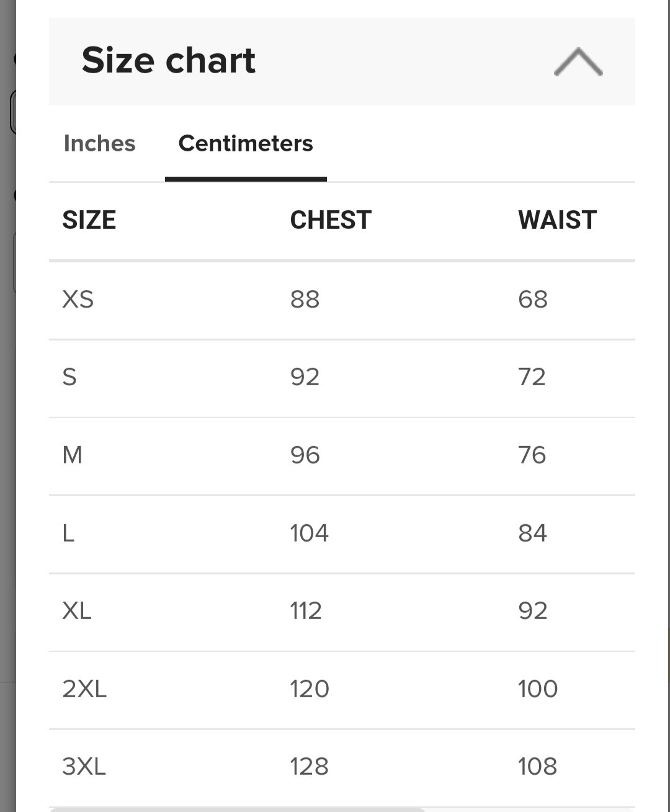Switch to the Inches tab
This screenshot has width=670, height=812.
point(99,143)
